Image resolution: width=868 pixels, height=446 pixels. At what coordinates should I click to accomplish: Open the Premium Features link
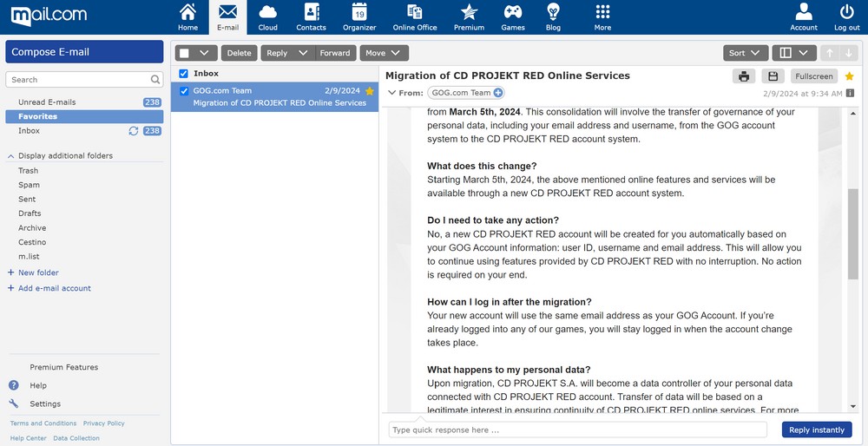[63, 367]
